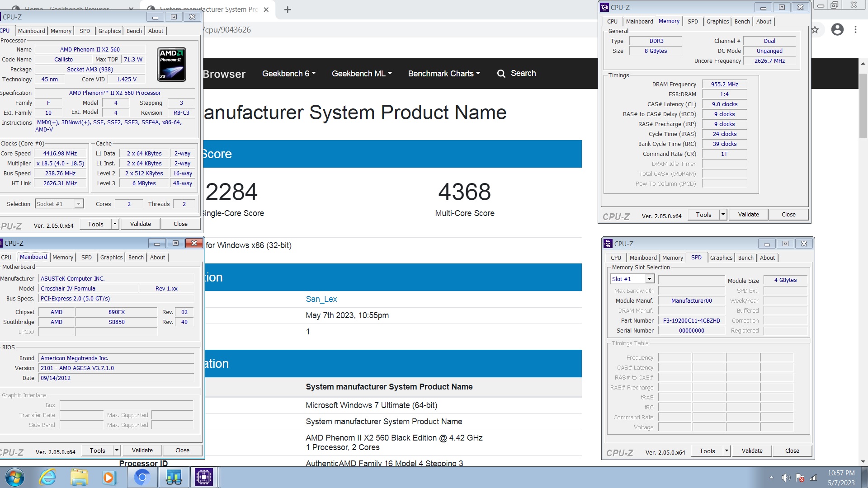
Task: Show hidden tray icons arrow
Action: click(771, 478)
